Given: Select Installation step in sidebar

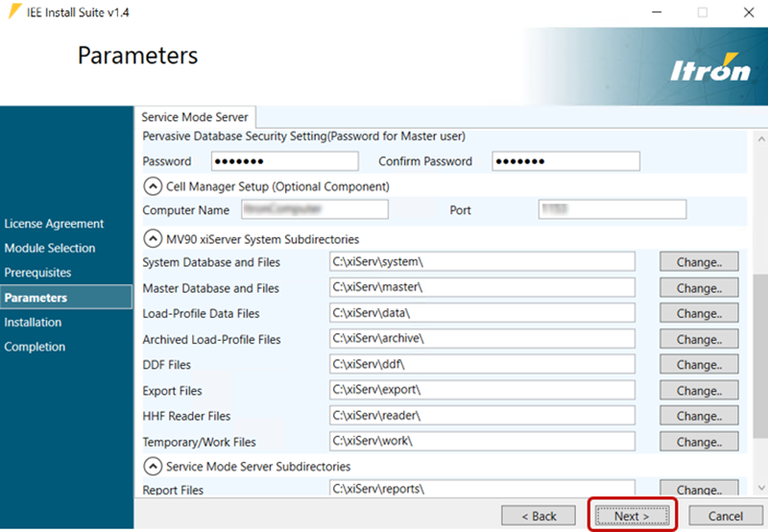Looking at the screenshot, I should pos(33,323).
